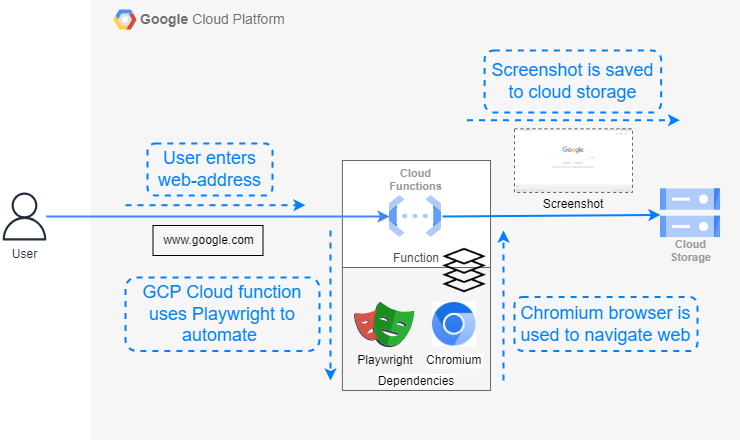Image resolution: width=740 pixels, height=440 pixels.
Task: Select the Dependencies label
Action: coord(417,380)
